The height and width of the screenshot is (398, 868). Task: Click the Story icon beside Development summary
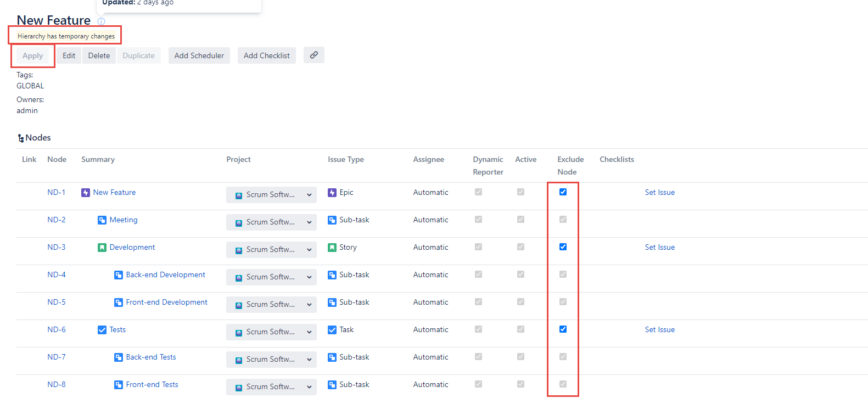[102, 248]
